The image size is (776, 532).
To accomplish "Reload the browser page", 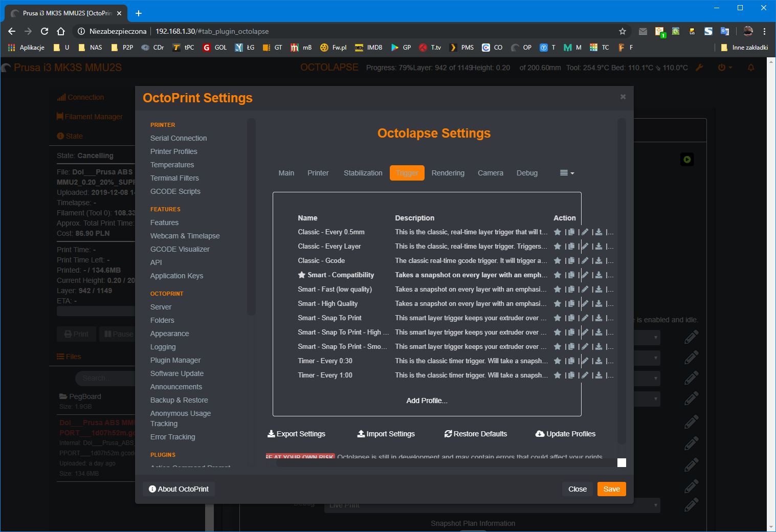I will click(x=45, y=31).
